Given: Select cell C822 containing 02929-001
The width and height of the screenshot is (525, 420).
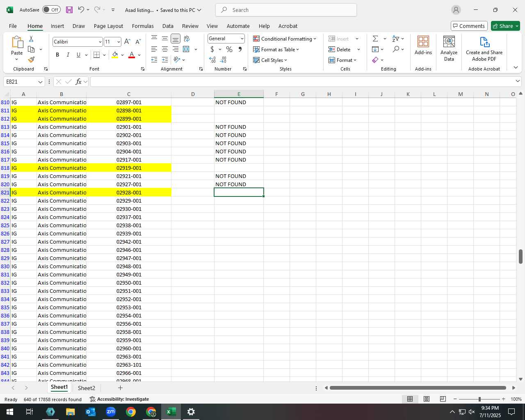Looking at the screenshot, I should (x=129, y=201).
